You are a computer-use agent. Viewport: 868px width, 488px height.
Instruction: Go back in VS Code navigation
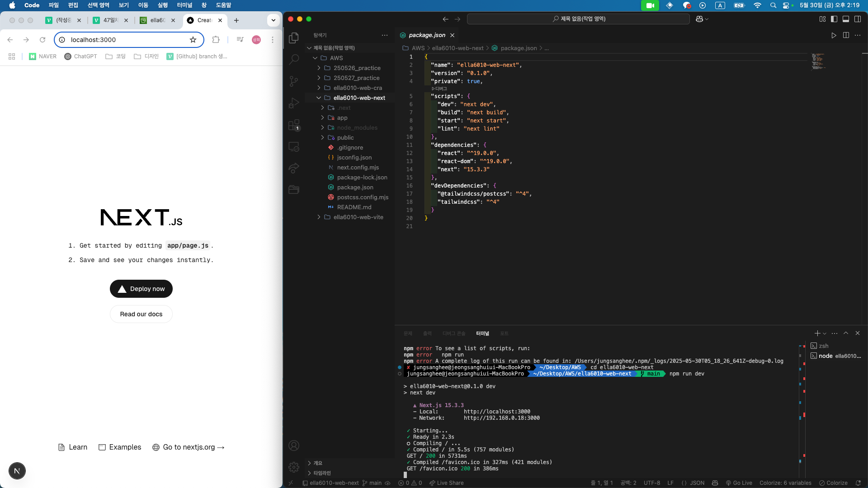(x=446, y=19)
